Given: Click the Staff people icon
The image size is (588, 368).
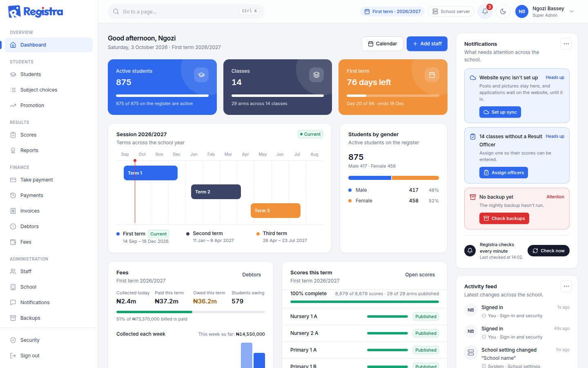Looking at the screenshot, I should click(13, 272).
